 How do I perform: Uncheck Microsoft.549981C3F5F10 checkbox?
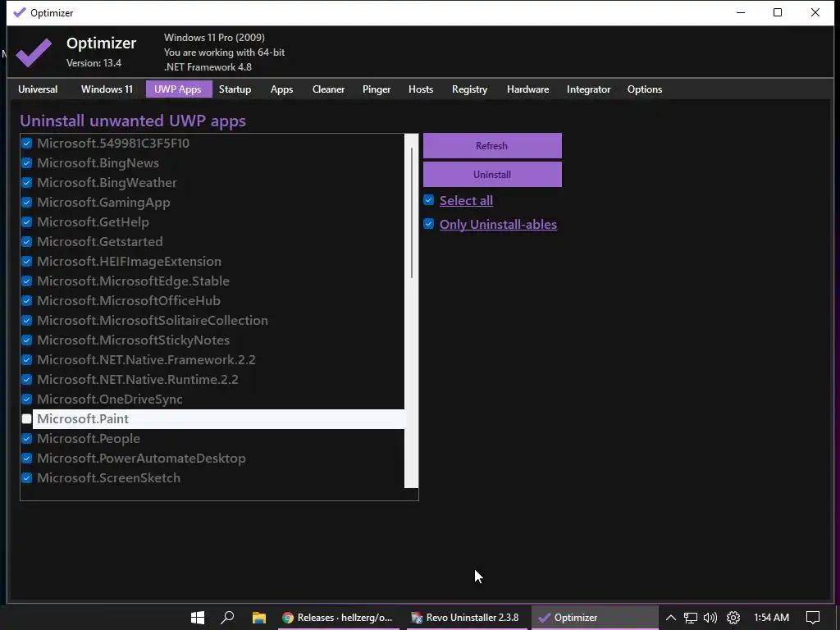(x=26, y=143)
